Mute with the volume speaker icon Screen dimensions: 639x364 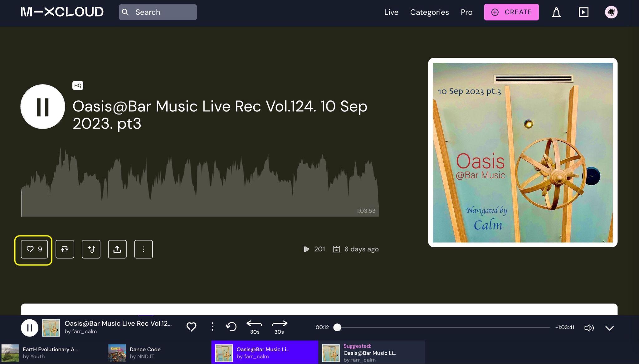[x=589, y=328]
